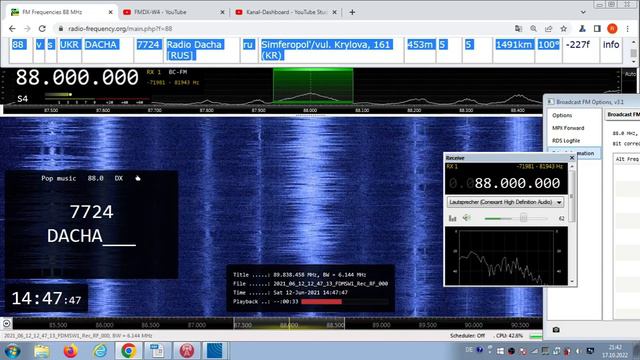Open the zoom magnifier in address bar
The width and height of the screenshot is (640, 360).
point(533,29)
